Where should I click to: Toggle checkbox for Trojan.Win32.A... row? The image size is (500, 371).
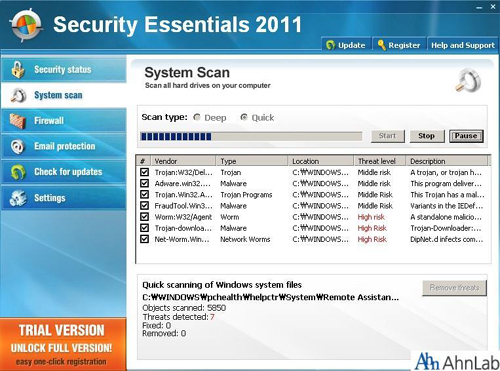click(x=144, y=194)
